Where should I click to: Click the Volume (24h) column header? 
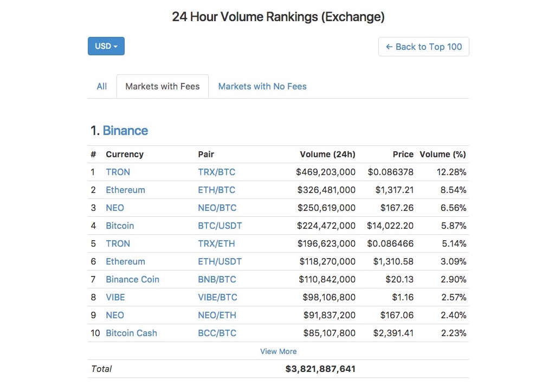(327, 155)
